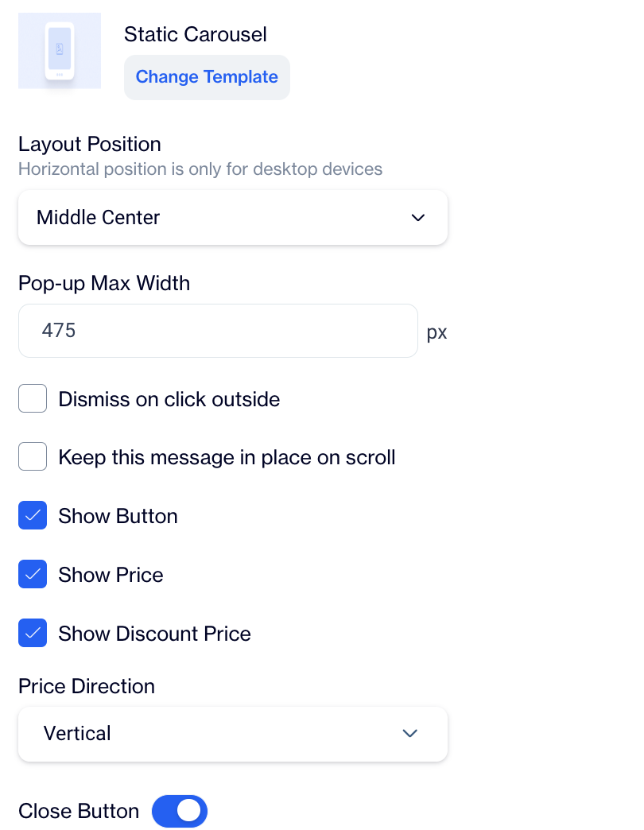The image size is (644, 830).
Task: Click the Keep this message label text
Action: 227,457
